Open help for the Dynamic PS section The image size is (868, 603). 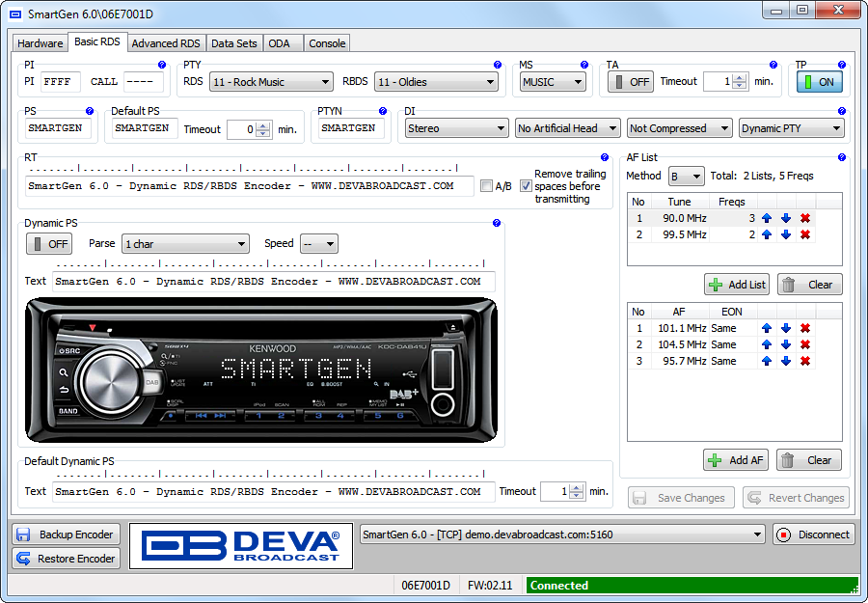click(497, 223)
